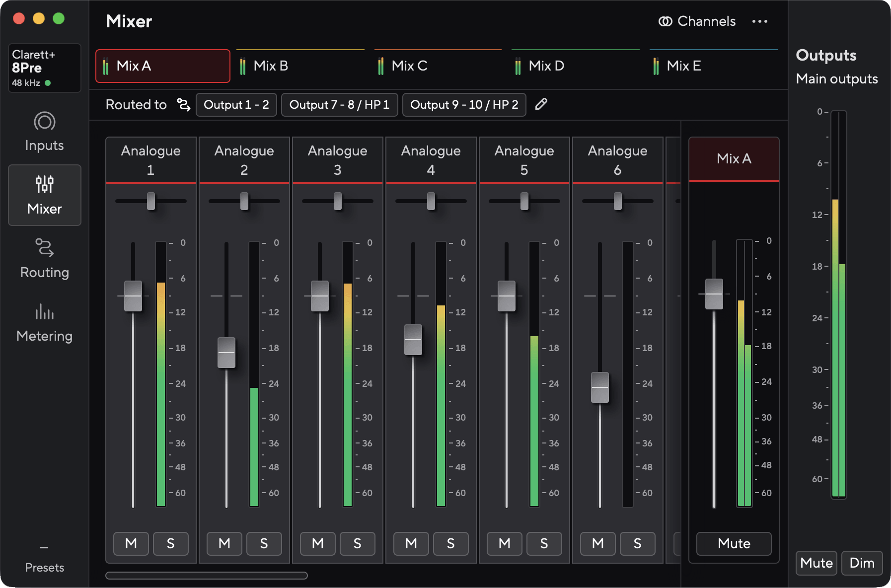
Task: Click the 48 kHz sample rate status
Action: pos(31,83)
